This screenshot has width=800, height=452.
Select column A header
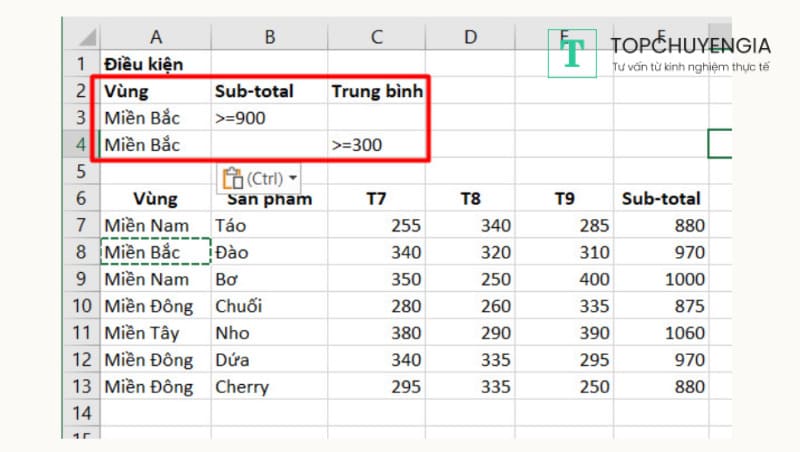tap(156, 37)
